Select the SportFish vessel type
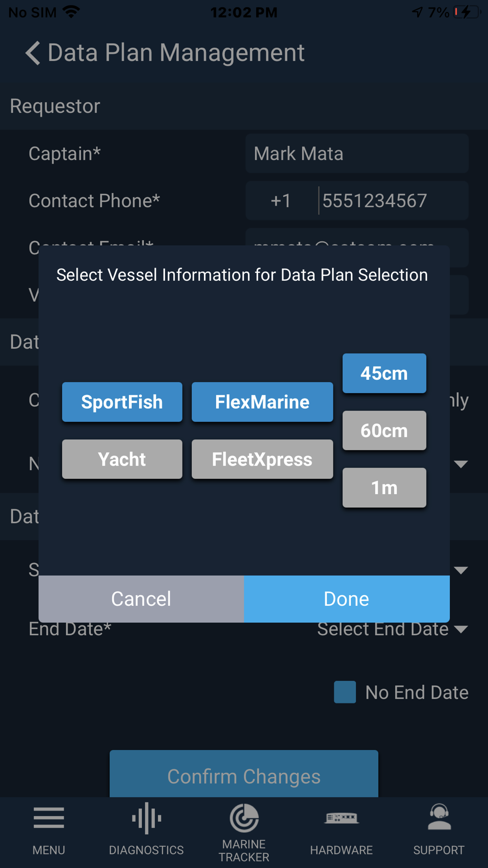 pyautogui.click(x=122, y=402)
